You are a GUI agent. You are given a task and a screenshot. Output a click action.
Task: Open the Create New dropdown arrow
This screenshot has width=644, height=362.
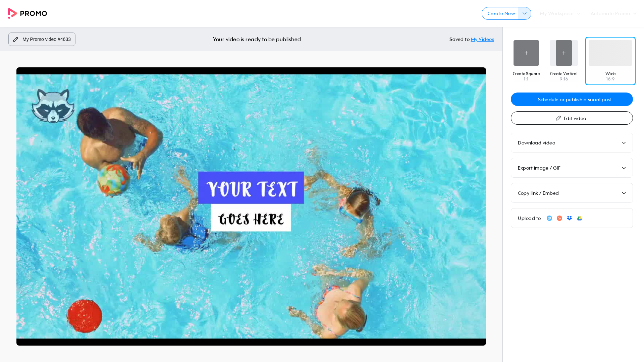point(525,13)
